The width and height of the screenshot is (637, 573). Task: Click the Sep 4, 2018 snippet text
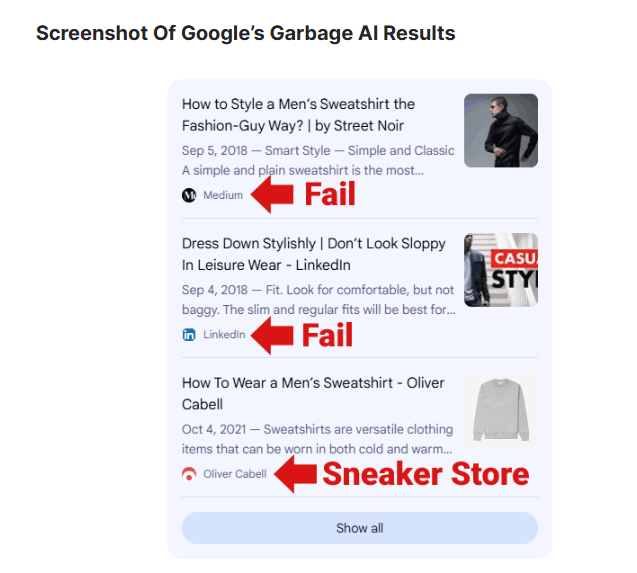click(x=318, y=300)
